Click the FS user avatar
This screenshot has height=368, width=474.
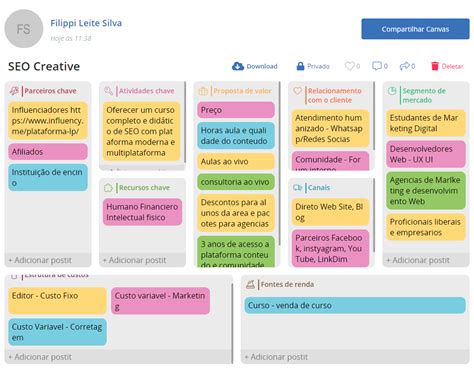click(24, 29)
